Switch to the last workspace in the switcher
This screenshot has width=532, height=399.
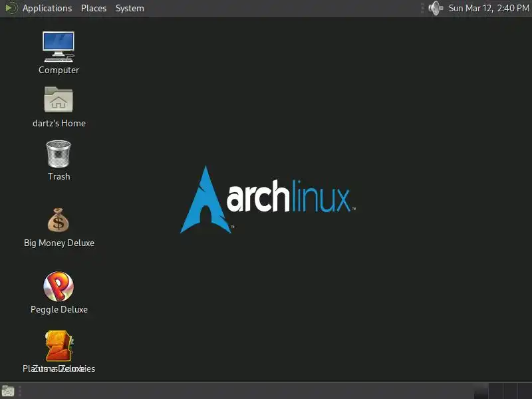coord(525,391)
